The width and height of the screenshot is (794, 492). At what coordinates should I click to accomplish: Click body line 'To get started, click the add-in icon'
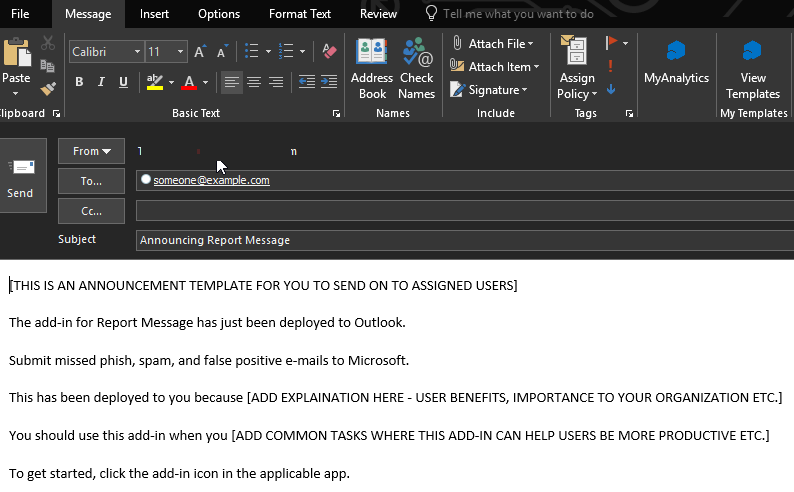(179, 474)
